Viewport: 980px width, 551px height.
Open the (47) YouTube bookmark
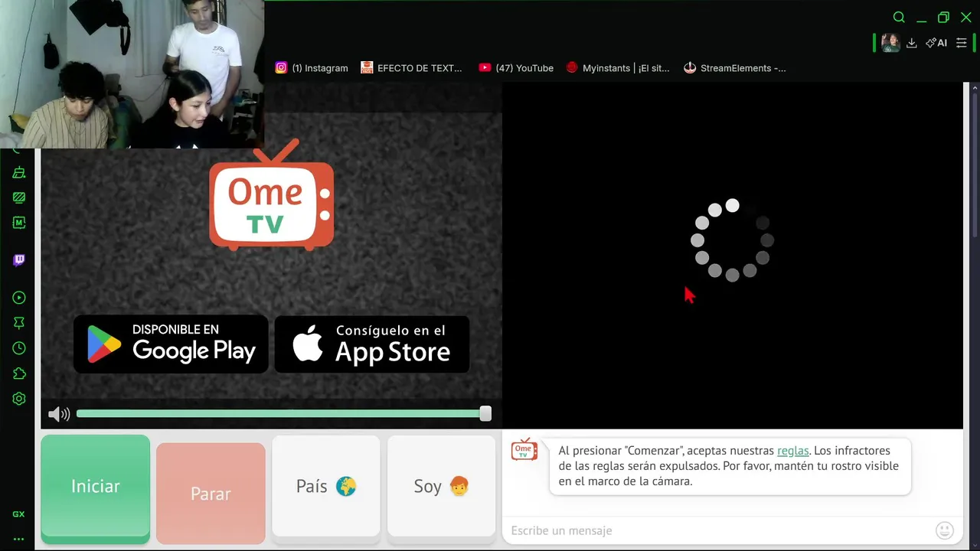516,68
